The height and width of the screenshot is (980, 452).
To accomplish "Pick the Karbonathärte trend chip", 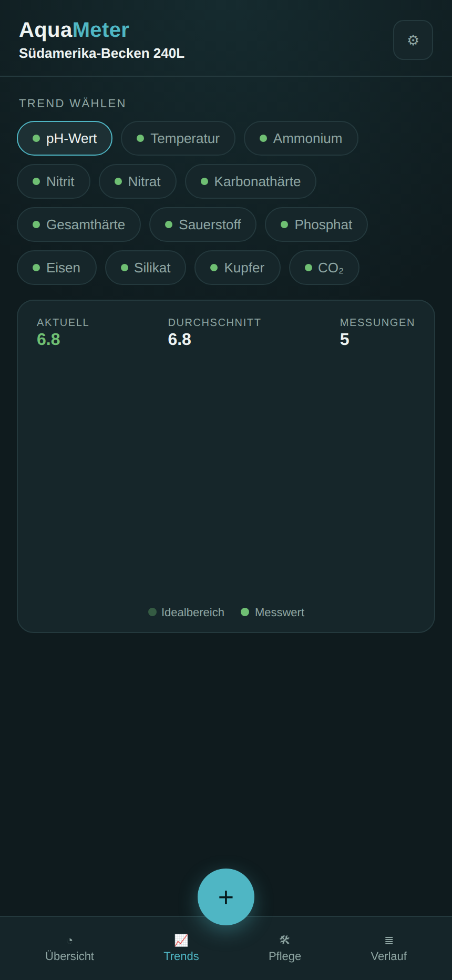I will point(251,181).
